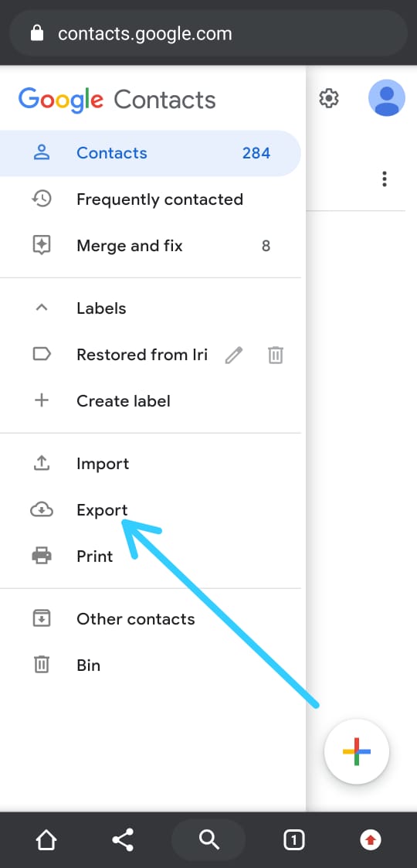417x868 pixels.
Task: Tap the contacts.google.com address bar
Action: (208, 34)
